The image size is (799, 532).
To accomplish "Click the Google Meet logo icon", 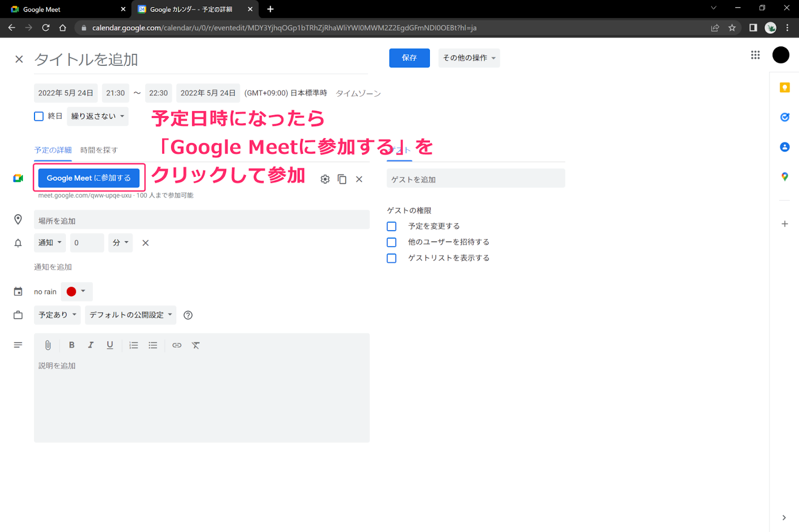I will (x=18, y=178).
